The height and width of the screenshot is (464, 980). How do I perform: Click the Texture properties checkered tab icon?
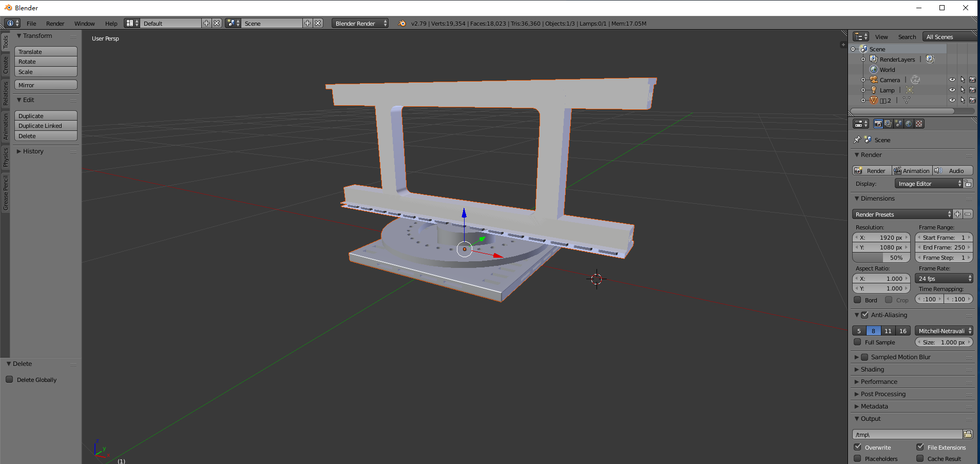(x=918, y=123)
